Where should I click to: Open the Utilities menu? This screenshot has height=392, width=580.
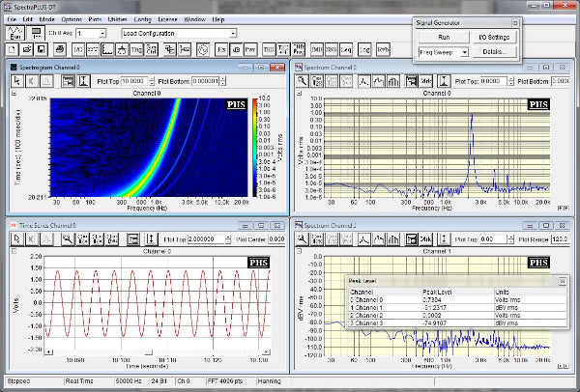(x=117, y=19)
